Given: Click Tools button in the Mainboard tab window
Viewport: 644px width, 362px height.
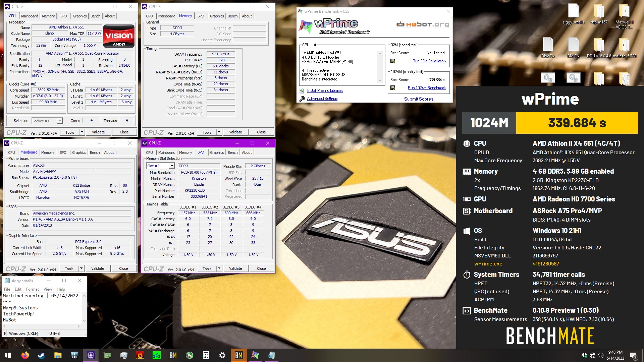Looking at the screenshot, I should tap(69, 268).
